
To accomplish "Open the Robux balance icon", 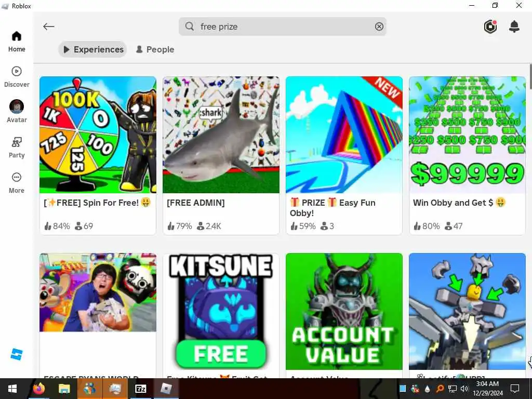I will click(x=490, y=26).
